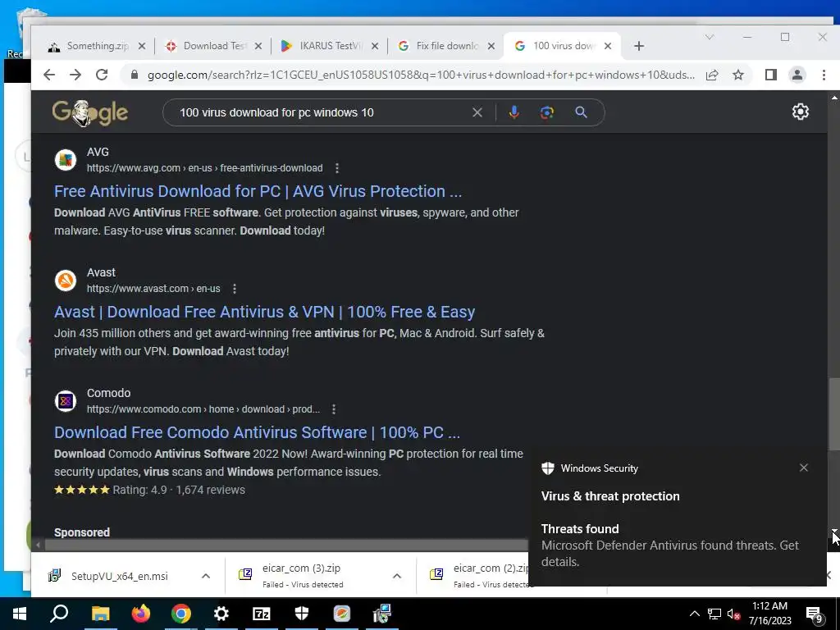
Task: Clear the Google search box text
Action: (477, 112)
